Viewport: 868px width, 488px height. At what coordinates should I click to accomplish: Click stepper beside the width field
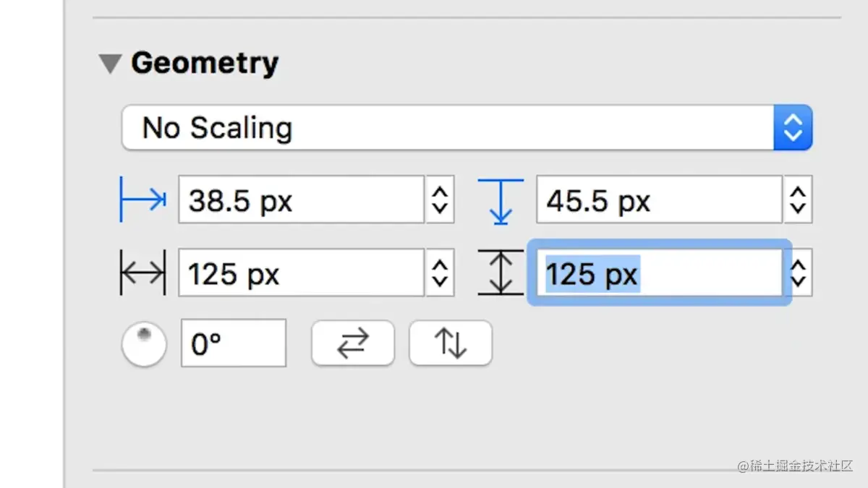(440, 273)
